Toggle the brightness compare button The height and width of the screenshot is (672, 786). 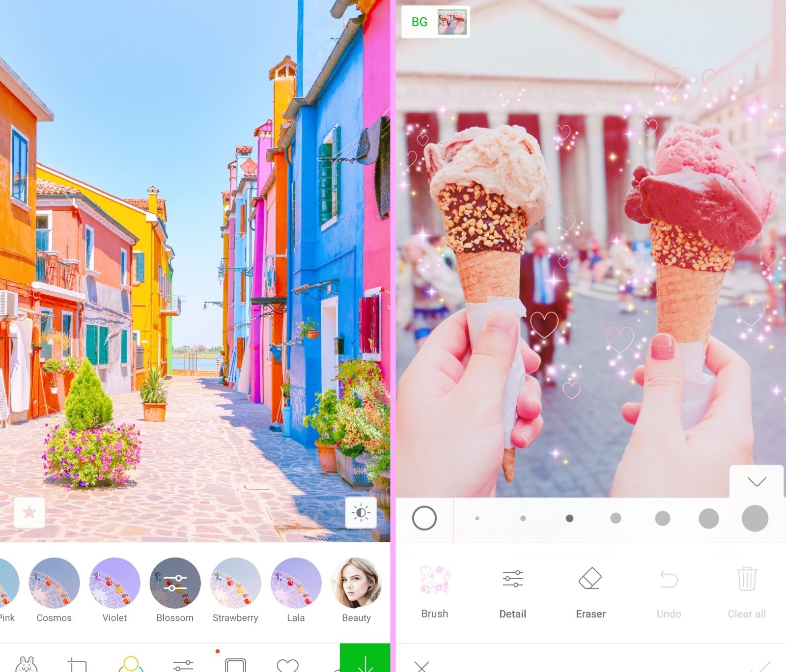click(361, 513)
